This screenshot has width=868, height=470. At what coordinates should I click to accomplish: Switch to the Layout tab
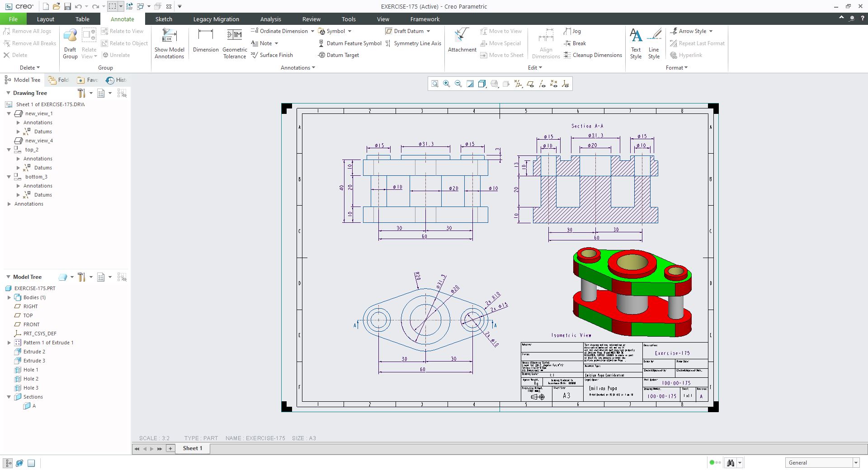[45, 19]
